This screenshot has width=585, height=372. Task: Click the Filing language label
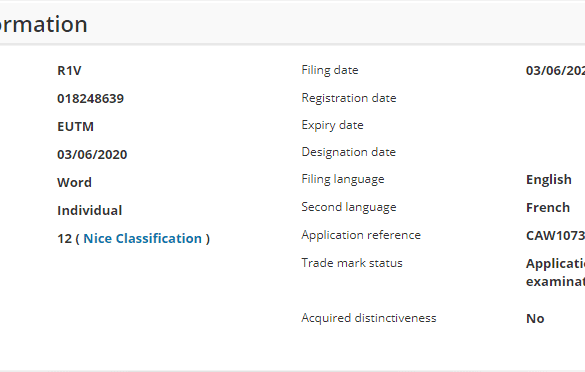(343, 179)
